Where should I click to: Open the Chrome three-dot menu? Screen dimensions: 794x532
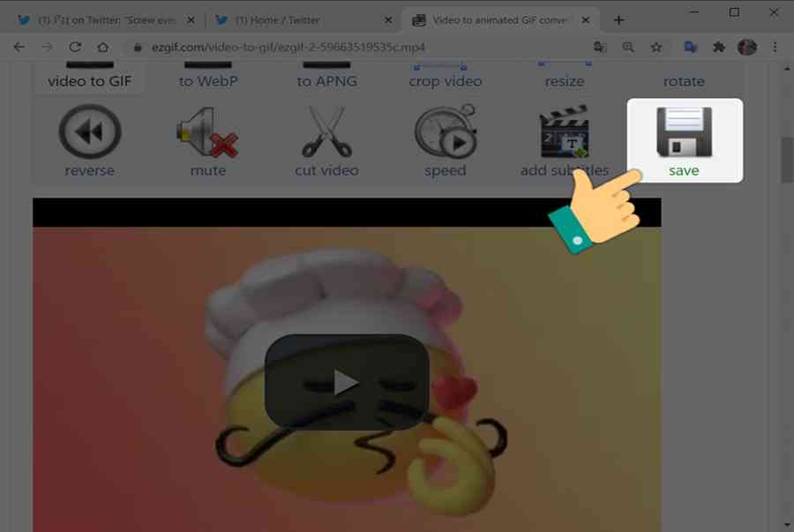(x=775, y=47)
